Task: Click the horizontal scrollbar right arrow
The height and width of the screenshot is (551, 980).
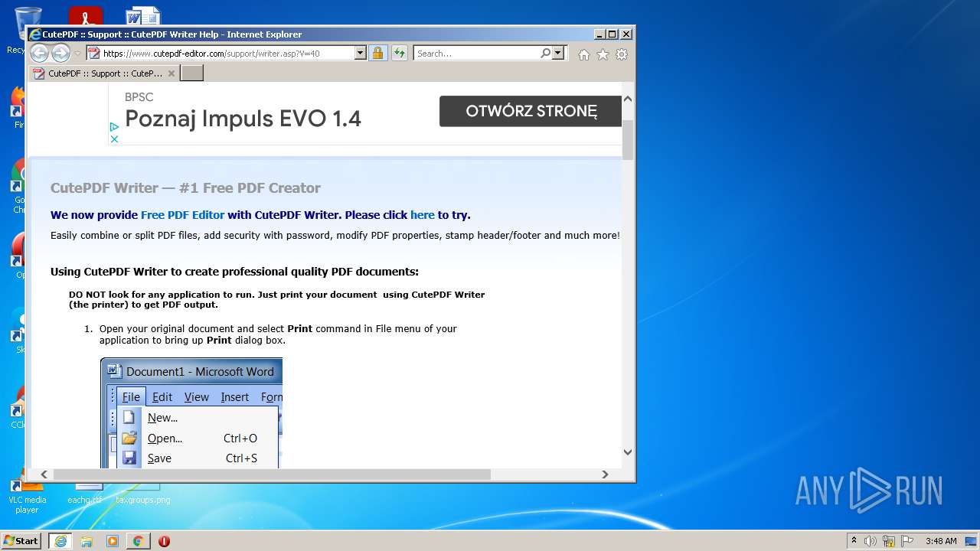Action: click(x=605, y=474)
